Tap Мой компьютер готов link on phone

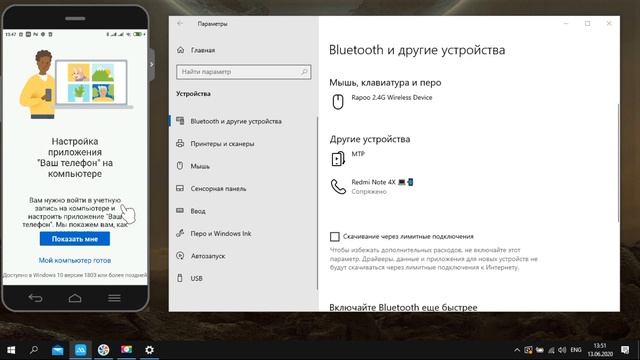coord(75,260)
